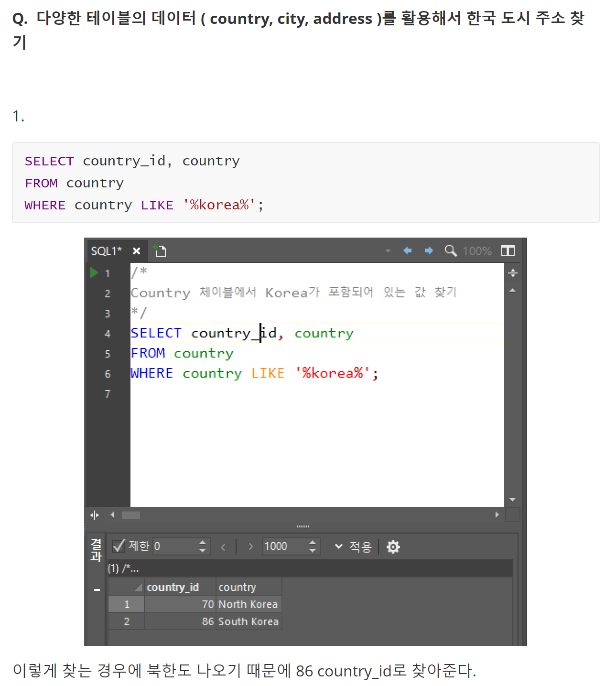Click the country column header
Image resolution: width=616 pixels, height=686 pixels.
[x=249, y=587]
